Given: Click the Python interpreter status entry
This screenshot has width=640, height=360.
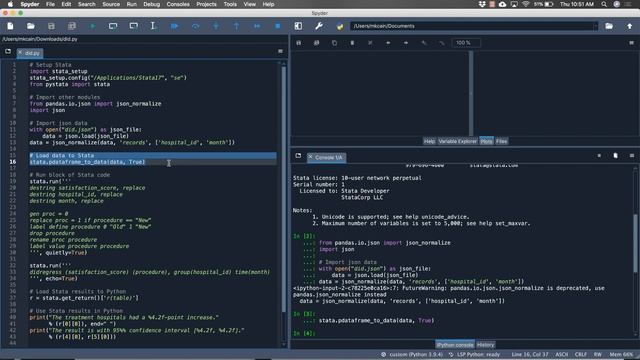Looking at the screenshot, I should (x=412, y=355).
